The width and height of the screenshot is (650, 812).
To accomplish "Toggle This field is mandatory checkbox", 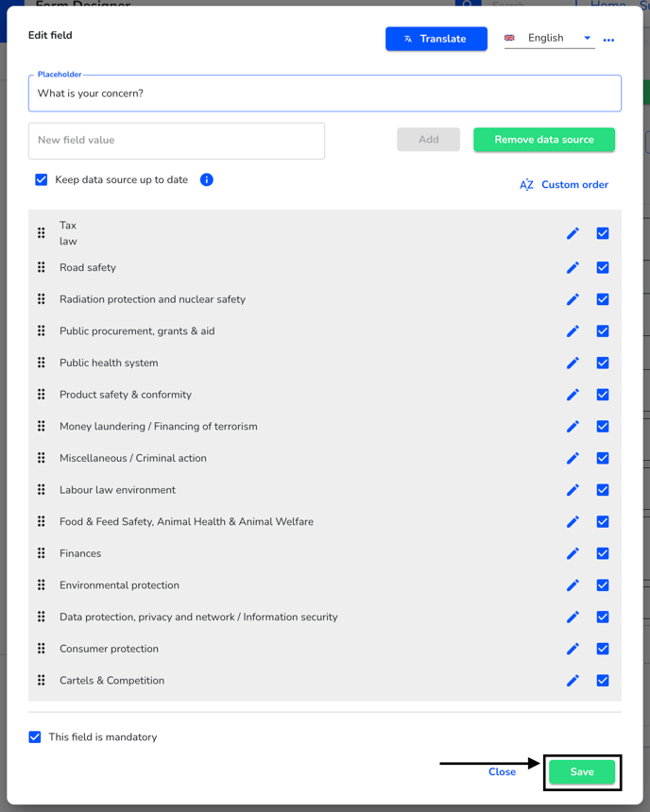I will [x=35, y=736].
